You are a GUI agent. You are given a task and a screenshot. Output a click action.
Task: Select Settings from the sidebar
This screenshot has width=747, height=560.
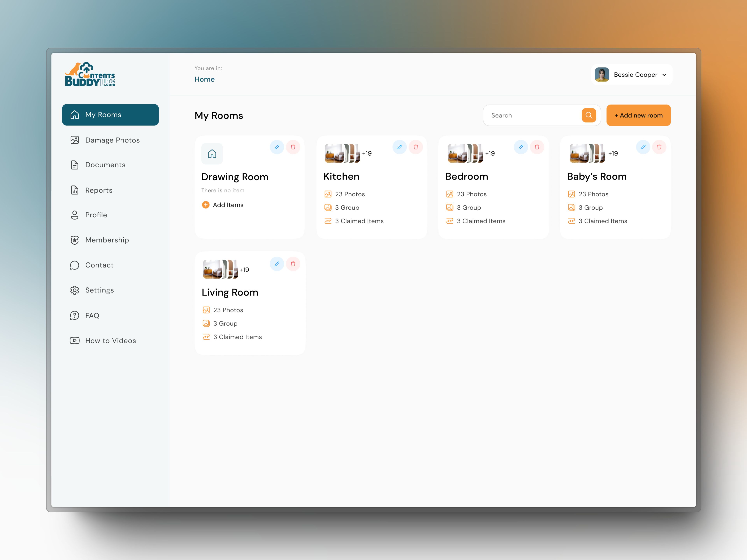(99, 290)
